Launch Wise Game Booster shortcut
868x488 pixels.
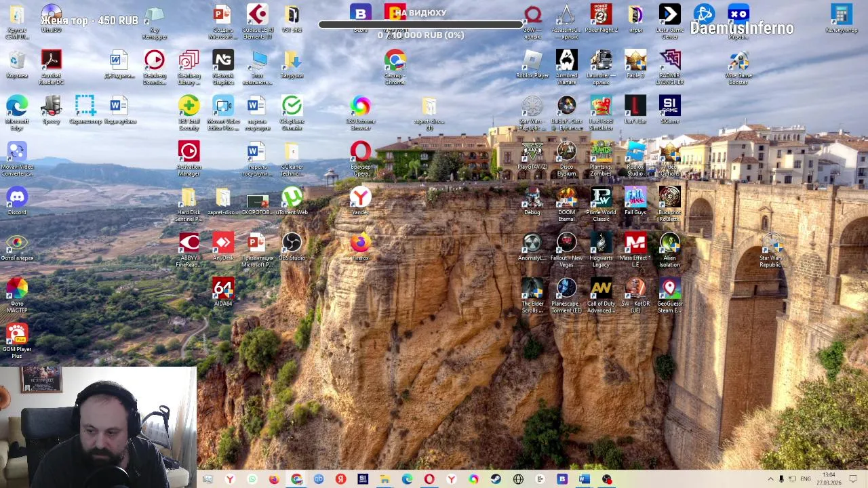click(x=738, y=67)
